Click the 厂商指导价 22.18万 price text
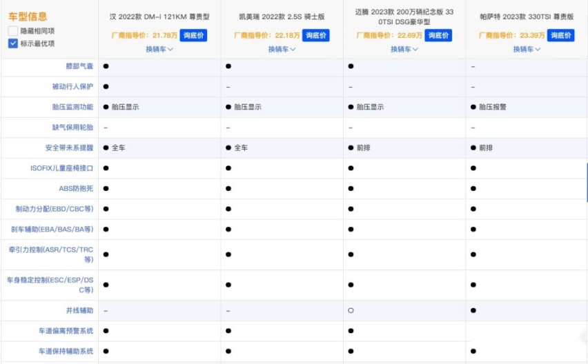588x364 pixels. point(266,35)
